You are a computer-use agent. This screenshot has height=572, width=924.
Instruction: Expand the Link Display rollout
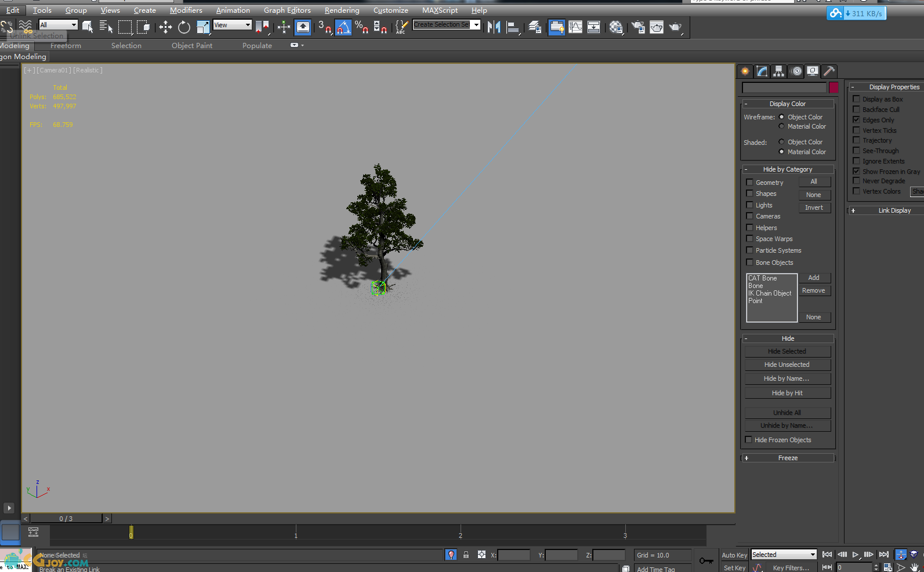coord(886,210)
